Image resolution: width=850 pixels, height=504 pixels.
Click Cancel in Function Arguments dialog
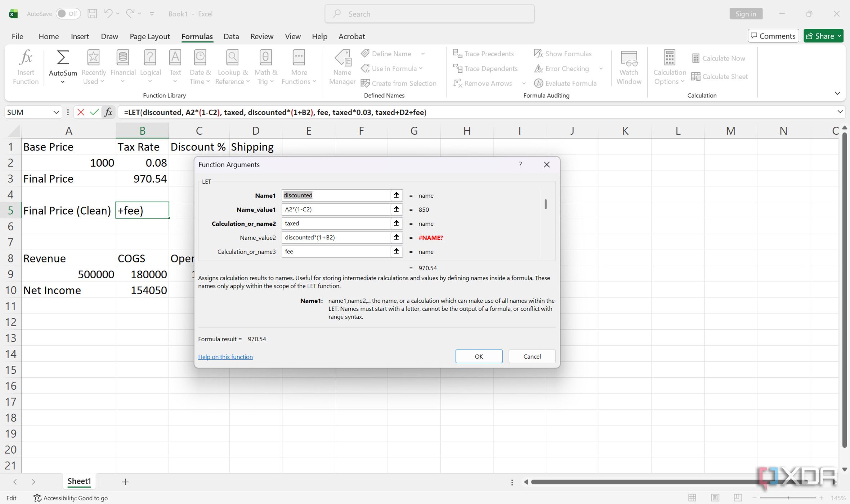[x=532, y=356]
